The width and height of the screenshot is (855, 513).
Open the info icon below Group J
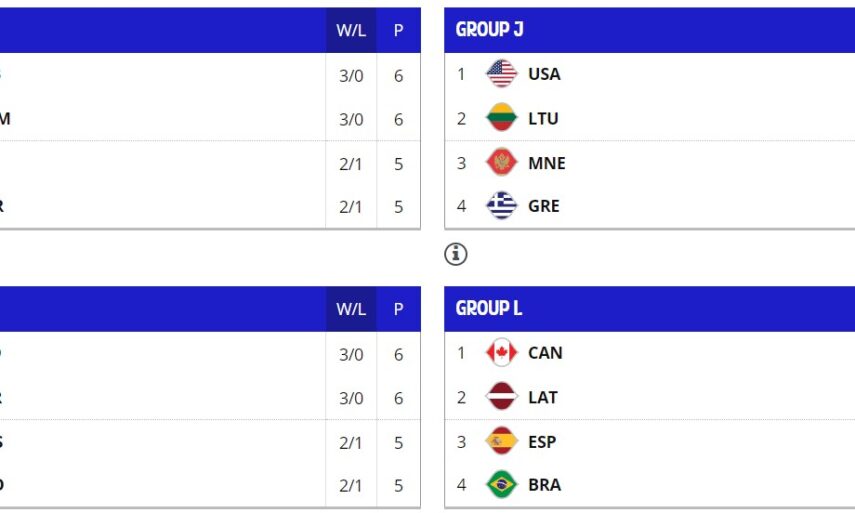pos(456,254)
